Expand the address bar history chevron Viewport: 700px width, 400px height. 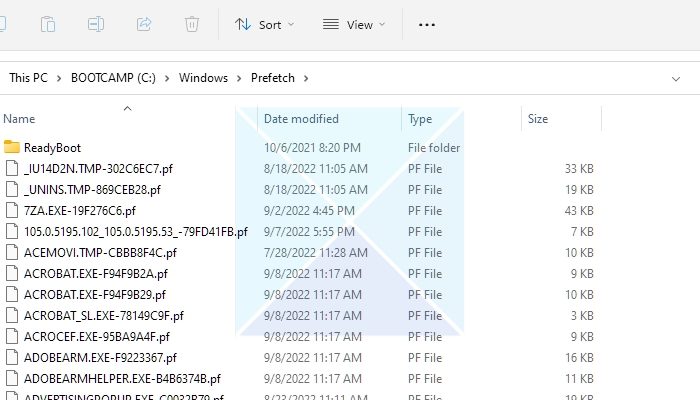point(677,78)
